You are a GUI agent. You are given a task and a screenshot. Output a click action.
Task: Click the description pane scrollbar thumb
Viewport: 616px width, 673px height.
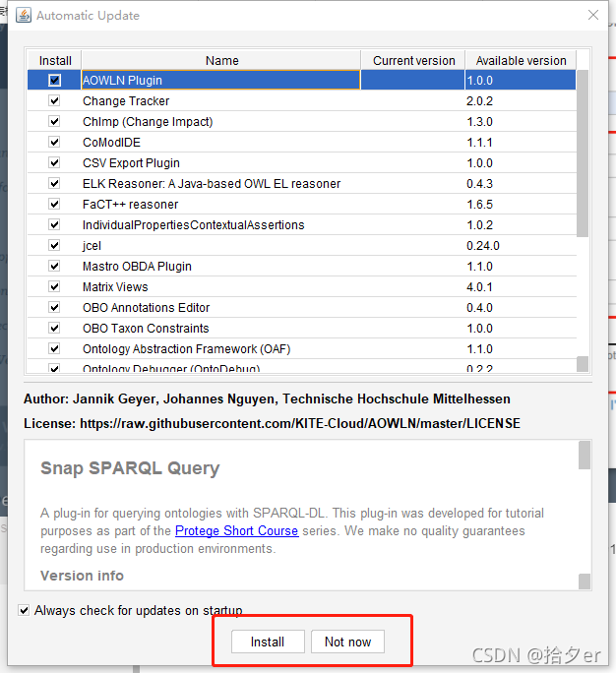tap(585, 455)
